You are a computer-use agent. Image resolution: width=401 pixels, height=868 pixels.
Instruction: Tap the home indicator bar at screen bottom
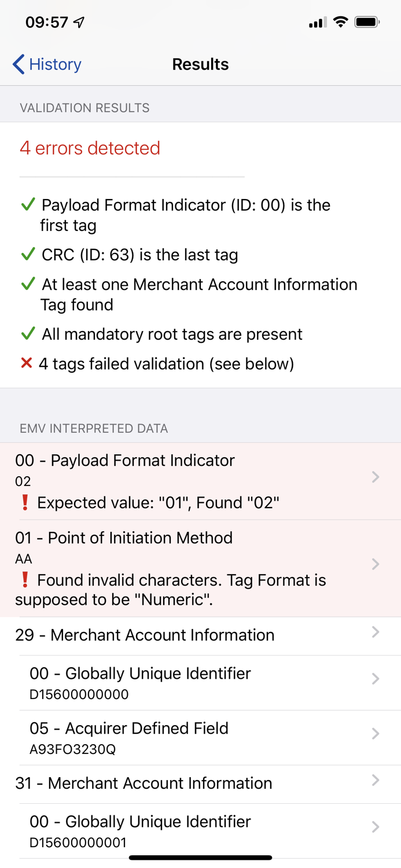[200, 858]
